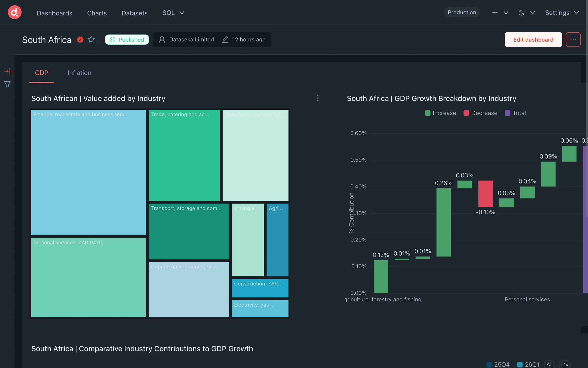Screen dimensions: 588x368
Task: Click the certified badge next to South Africa
Action: (x=80, y=39)
